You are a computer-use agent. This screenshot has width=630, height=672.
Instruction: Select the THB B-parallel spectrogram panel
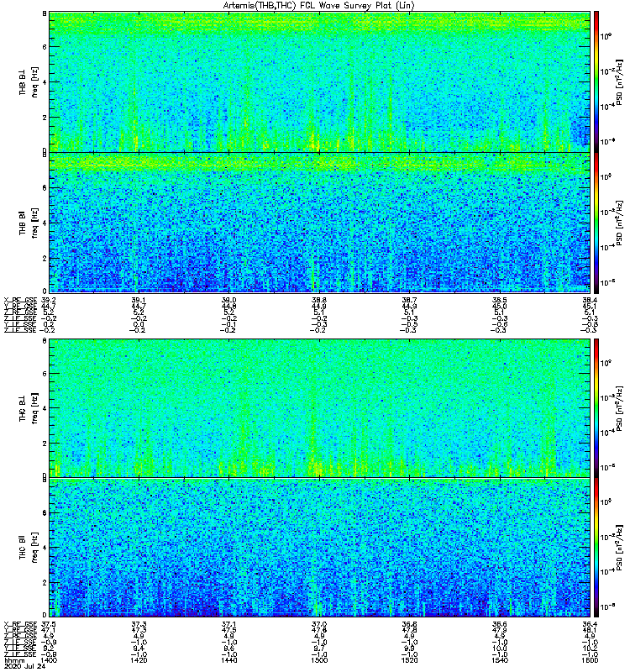click(x=319, y=223)
